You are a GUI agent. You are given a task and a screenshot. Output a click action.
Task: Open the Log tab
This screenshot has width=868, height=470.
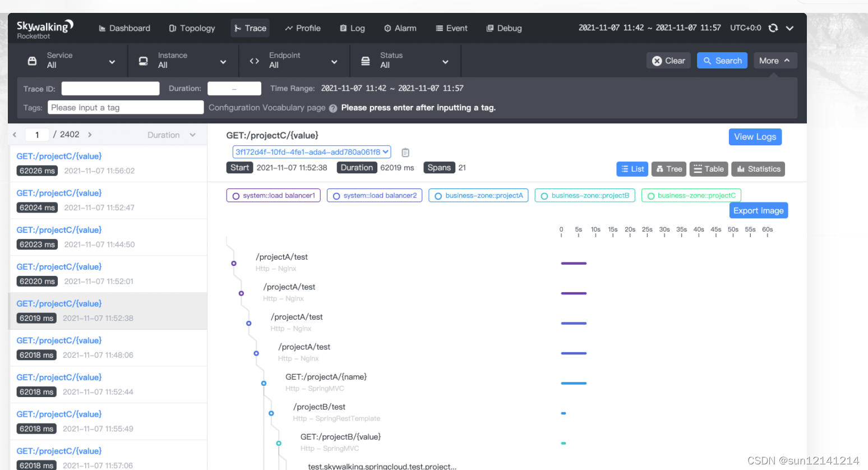(352, 28)
